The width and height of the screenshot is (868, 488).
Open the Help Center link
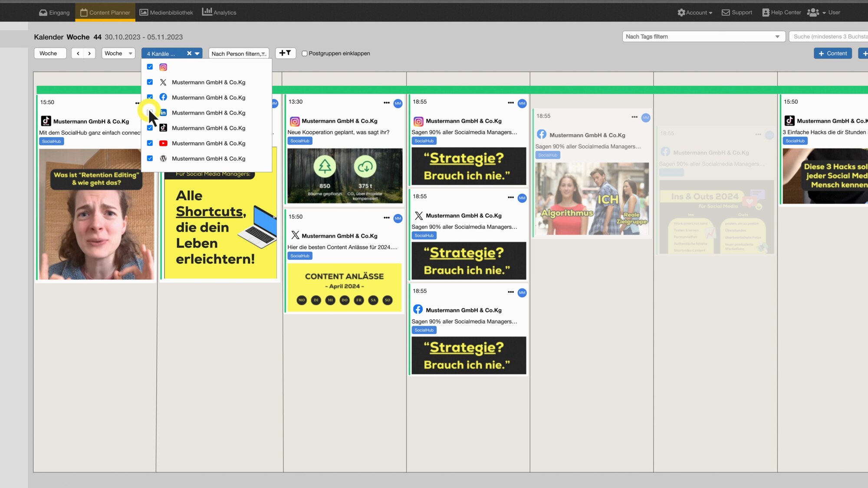(x=782, y=13)
